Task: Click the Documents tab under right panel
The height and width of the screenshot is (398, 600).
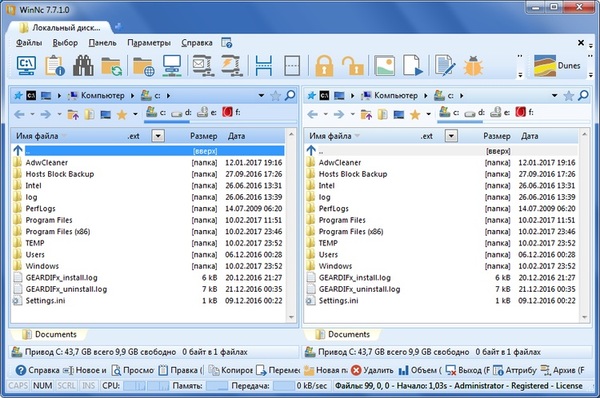Action: [x=342, y=334]
